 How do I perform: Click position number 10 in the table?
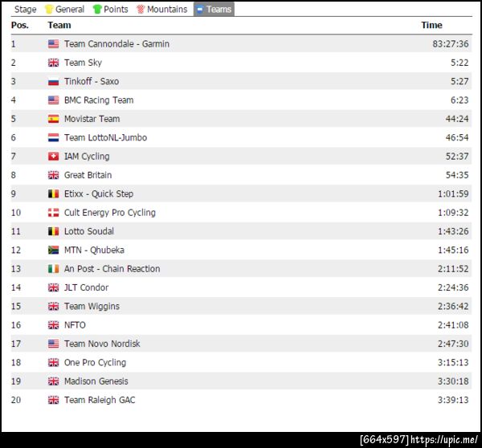[16, 213]
